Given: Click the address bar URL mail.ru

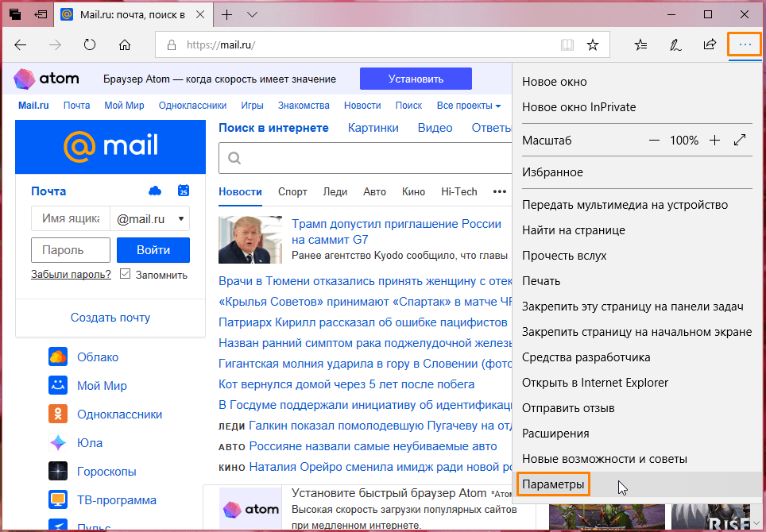Looking at the screenshot, I should pyautogui.click(x=221, y=45).
